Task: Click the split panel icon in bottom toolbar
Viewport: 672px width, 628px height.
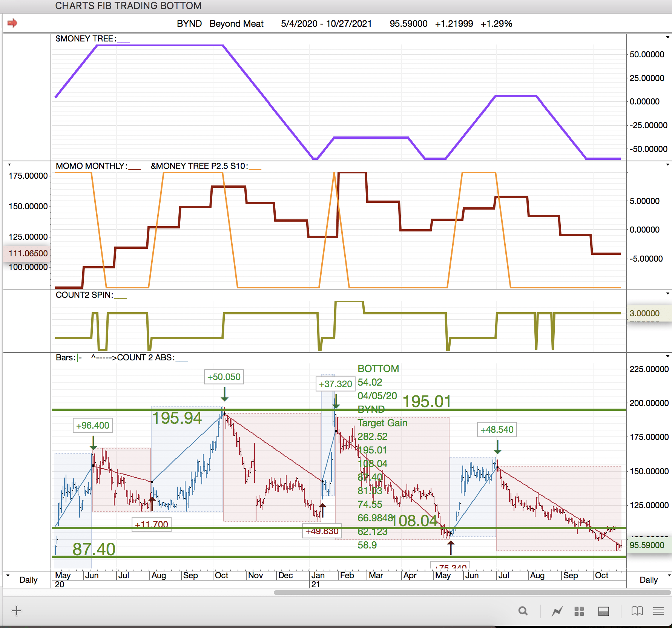Action: coord(603,611)
